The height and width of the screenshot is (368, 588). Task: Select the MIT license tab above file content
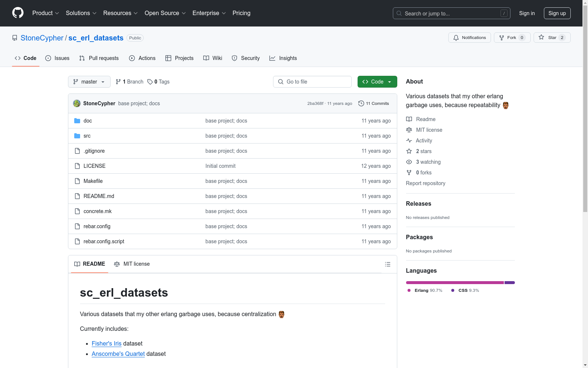pyautogui.click(x=132, y=264)
